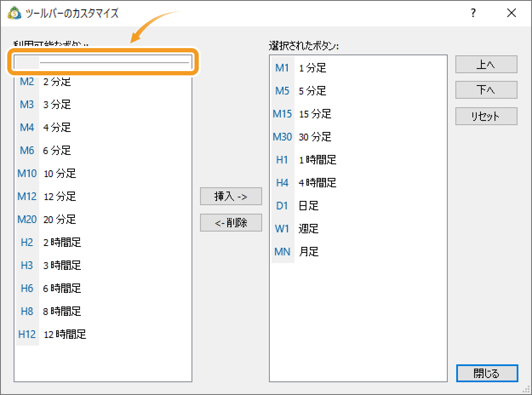This screenshot has height=395, width=532.
Task: Click the MN icon in selected list
Action: click(282, 252)
